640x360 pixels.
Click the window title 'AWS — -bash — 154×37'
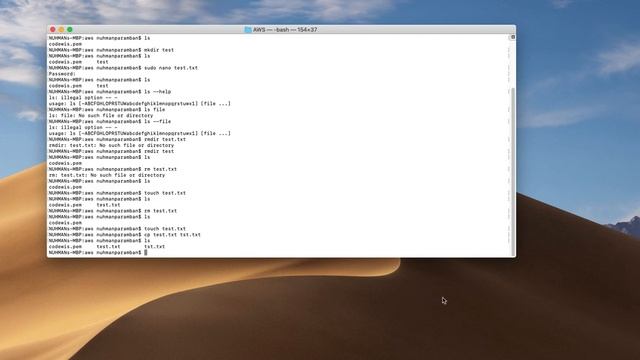(285, 30)
